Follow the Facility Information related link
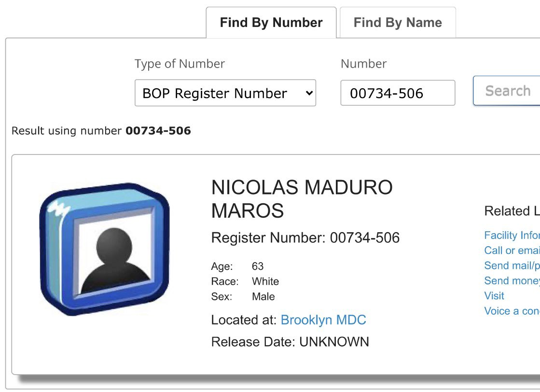The width and height of the screenshot is (540, 392). pos(512,236)
